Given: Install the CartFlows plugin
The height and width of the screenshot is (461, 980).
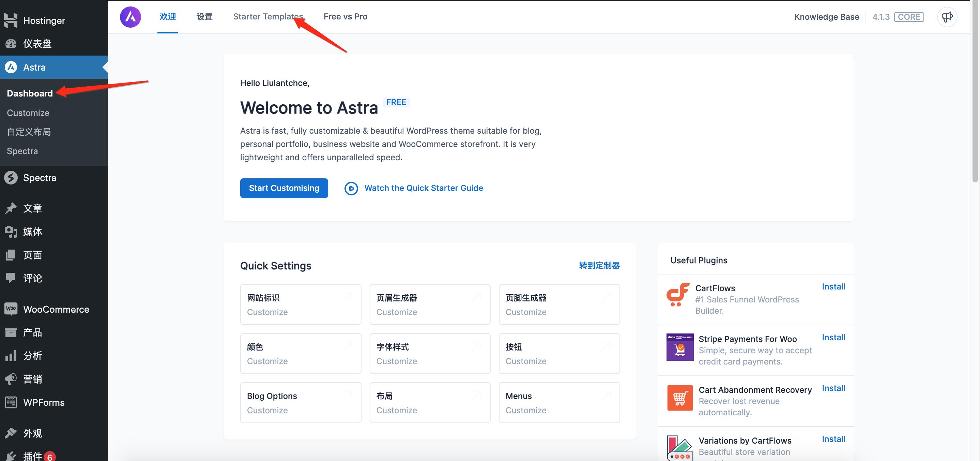Looking at the screenshot, I should [833, 287].
